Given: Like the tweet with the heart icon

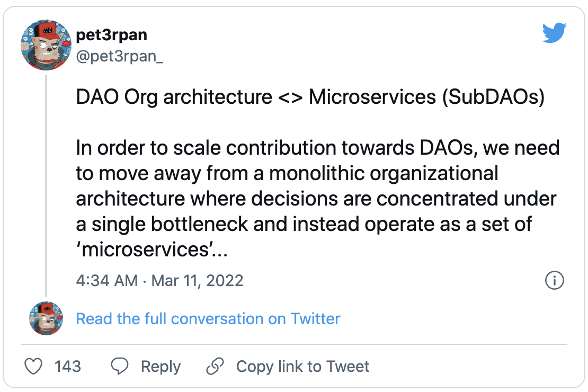Looking at the screenshot, I should click(34, 366).
